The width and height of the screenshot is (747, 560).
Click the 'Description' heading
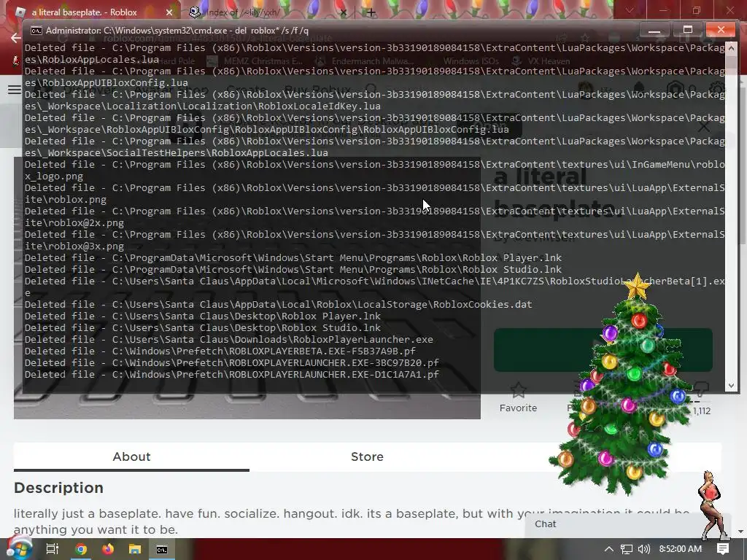tap(58, 488)
